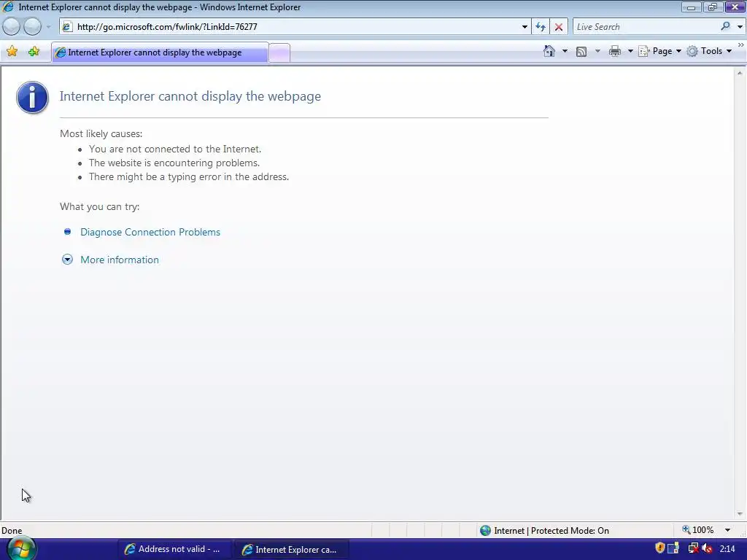Show more toolbar commands chevron
This screenshot has width=747, height=560.
tap(741, 45)
